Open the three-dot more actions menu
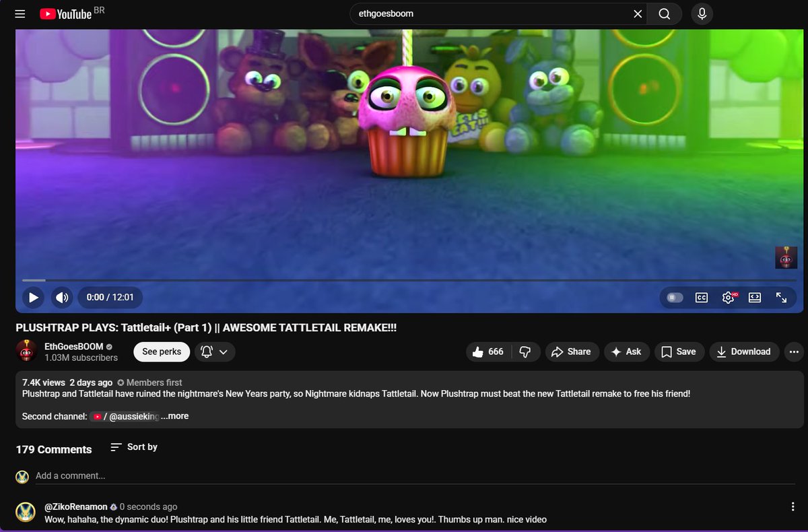The image size is (808, 532). point(794,352)
